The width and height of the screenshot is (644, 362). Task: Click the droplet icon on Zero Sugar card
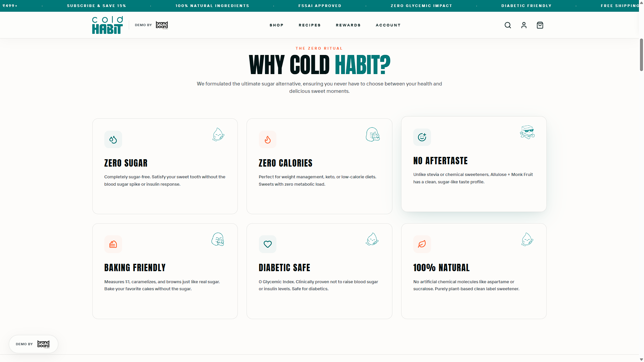pos(113,139)
